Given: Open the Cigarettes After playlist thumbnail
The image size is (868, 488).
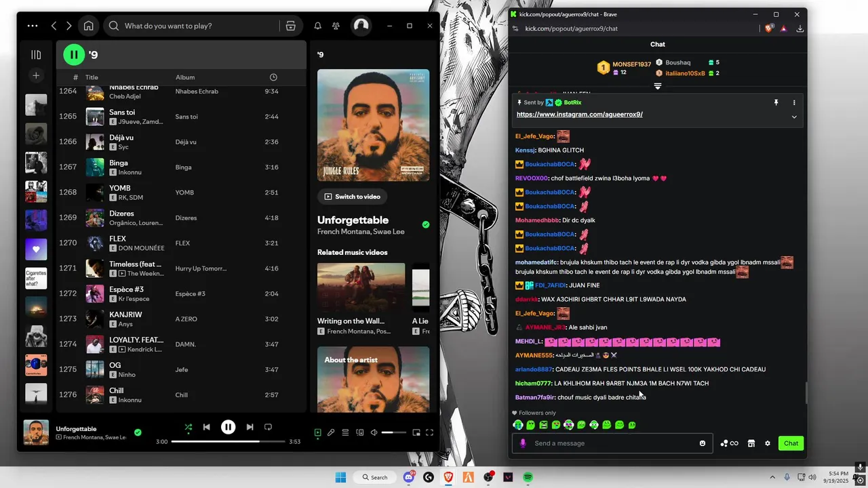Looking at the screenshot, I should tap(36, 279).
